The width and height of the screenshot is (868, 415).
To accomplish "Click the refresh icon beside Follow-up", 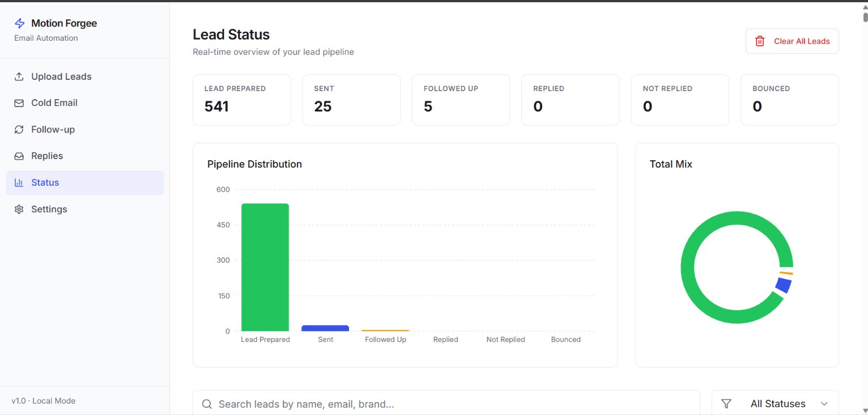I will [19, 130].
